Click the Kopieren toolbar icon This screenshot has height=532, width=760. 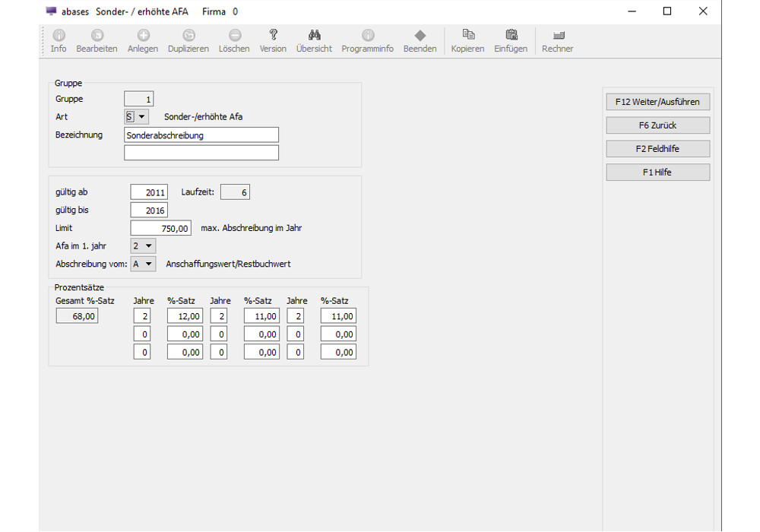coord(467,36)
